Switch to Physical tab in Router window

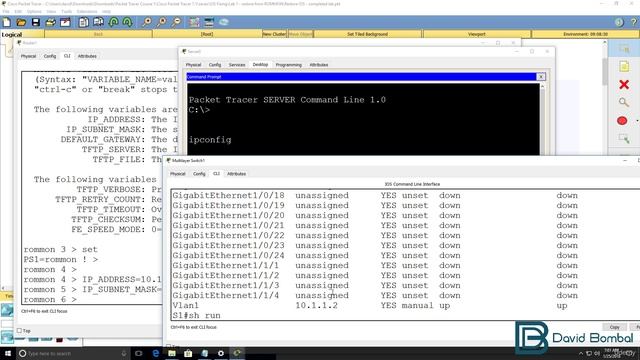[28, 56]
